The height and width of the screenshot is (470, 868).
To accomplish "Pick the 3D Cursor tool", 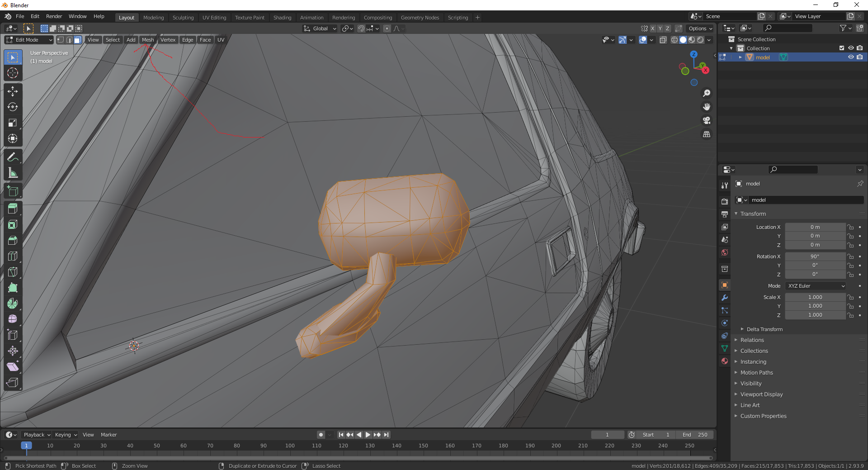I will click(x=13, y=73).
